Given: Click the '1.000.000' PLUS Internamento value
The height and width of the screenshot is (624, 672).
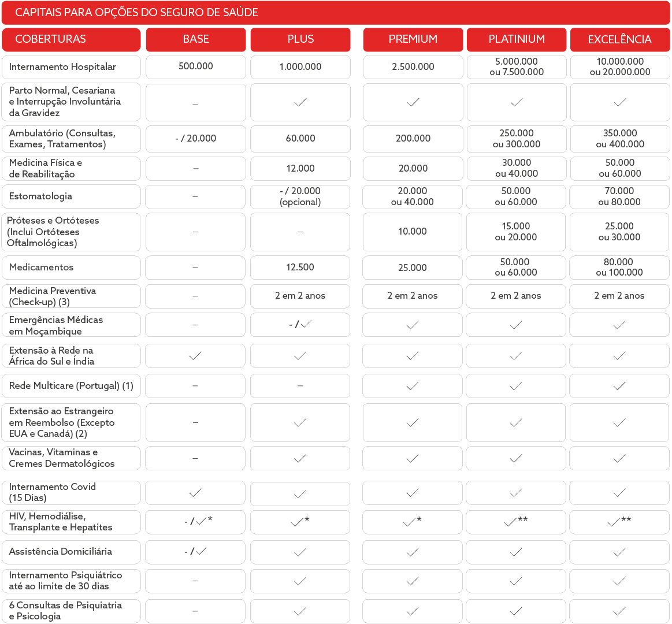Looking at the screenshot, I should tap(300, 67).
